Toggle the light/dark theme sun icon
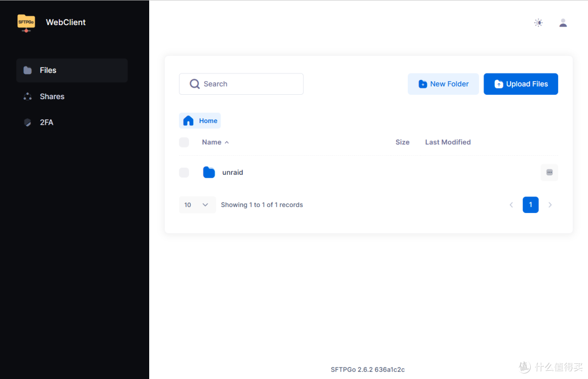Viewport: 588px width, 379px height. coord(538,23)
